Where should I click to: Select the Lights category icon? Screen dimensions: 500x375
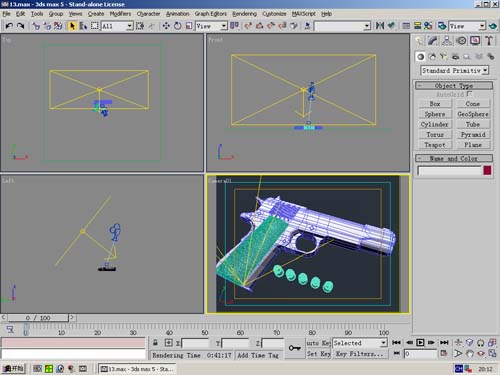[443, 57]
